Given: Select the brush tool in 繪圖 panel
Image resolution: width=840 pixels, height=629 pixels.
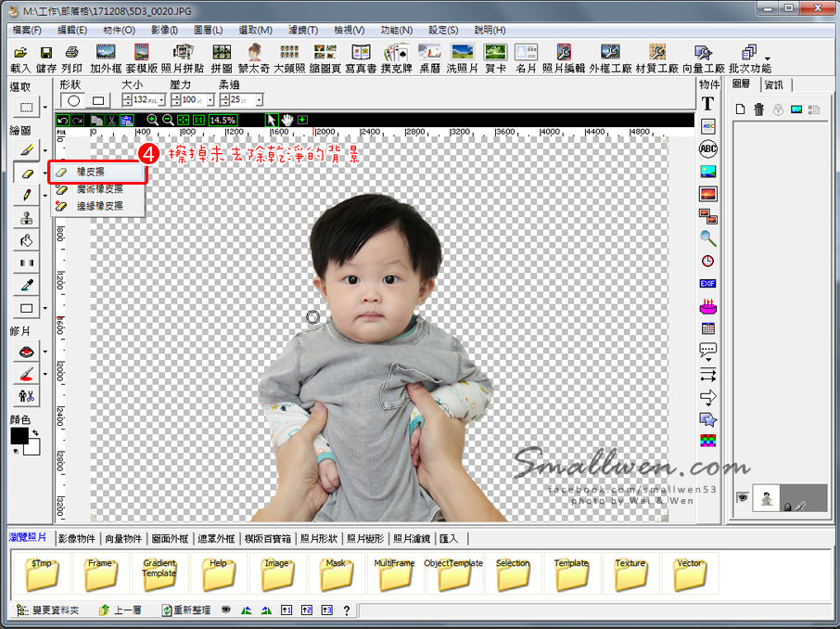Looking at the screenshot, I should pyautogui.click(x=26, y=150).
